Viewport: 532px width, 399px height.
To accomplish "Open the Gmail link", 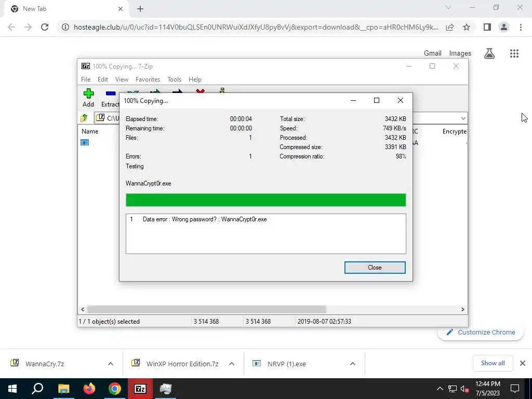I will (x=433, y=54).
